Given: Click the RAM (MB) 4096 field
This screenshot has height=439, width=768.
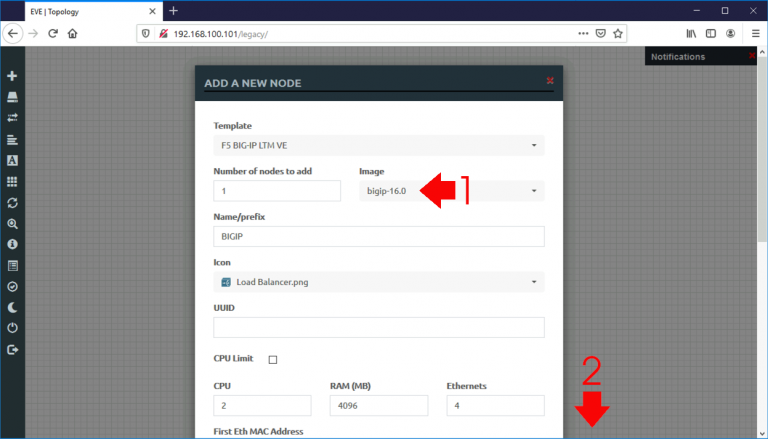Looking at the screenshot, I should click(x=379, y=406).
